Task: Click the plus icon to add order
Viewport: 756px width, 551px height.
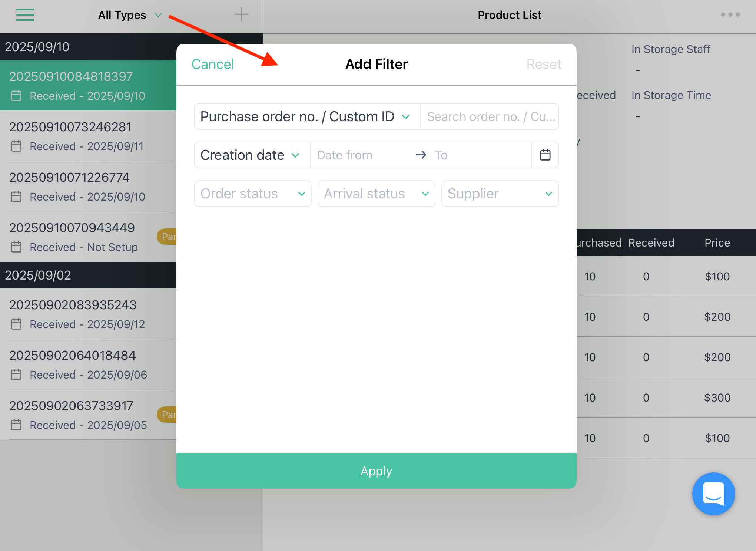Action: [x=241, y=15]
